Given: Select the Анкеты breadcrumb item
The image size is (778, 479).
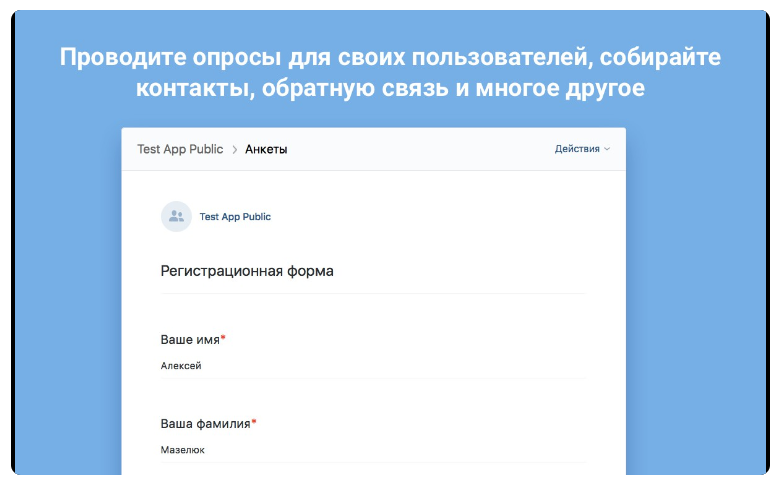Looking at the screenshot, I should tap(266, 149).
